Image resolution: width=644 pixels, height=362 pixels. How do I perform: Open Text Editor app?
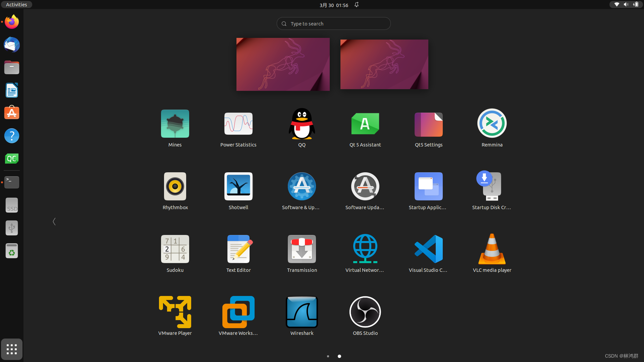[x=238, y=254]
